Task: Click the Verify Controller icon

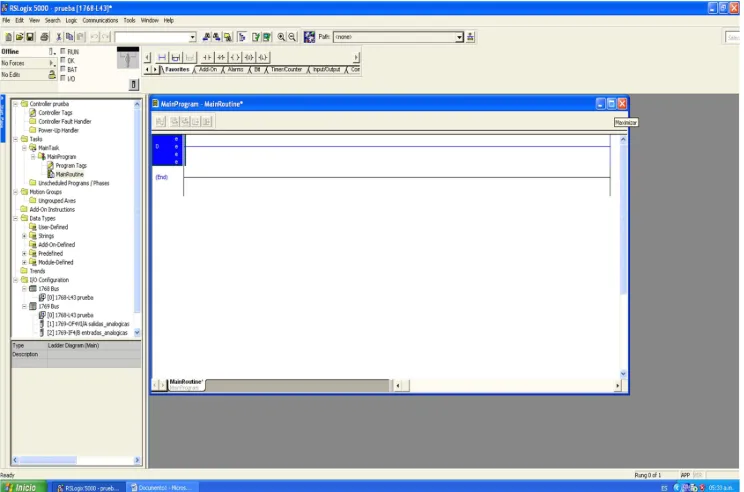Action: point(267,37)
